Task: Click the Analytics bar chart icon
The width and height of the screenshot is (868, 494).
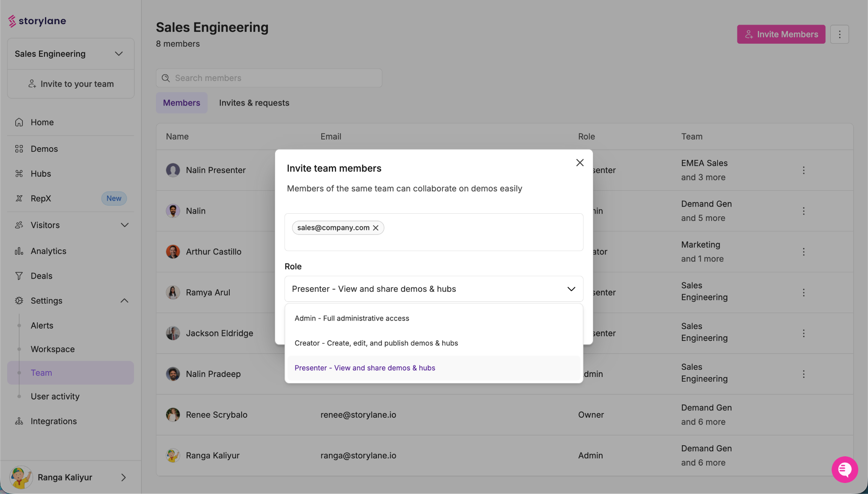Action: pos(19,251)
